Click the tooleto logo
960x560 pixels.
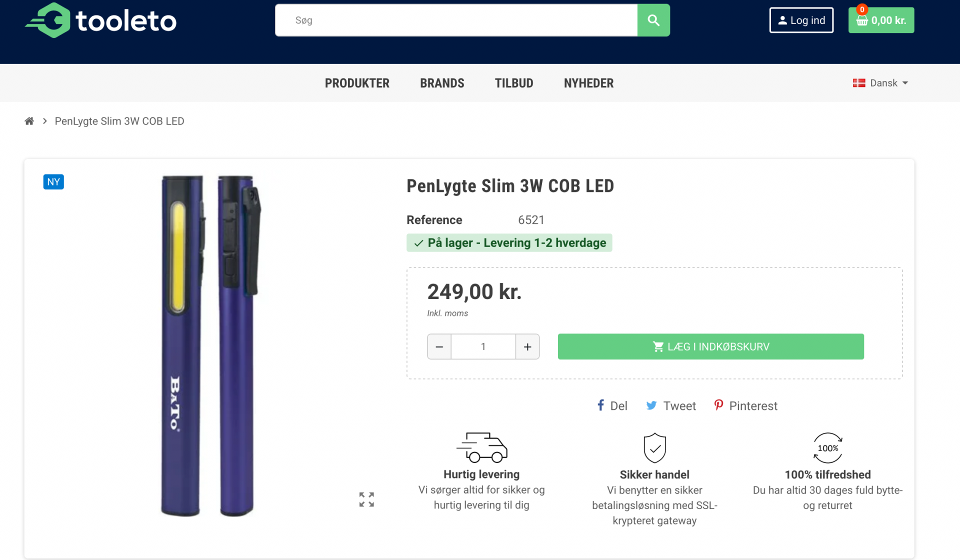[x=100, y=20]
